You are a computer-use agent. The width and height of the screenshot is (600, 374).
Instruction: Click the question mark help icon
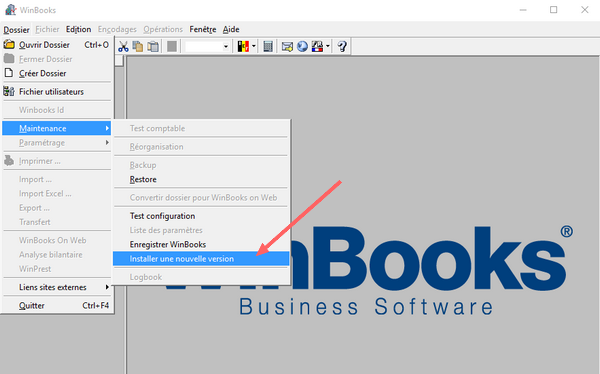(x=342, y=46)
